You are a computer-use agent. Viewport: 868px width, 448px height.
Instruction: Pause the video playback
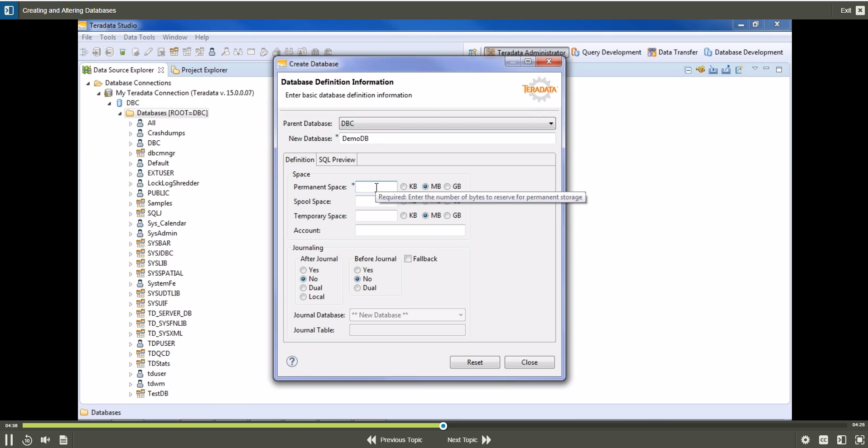9,439
